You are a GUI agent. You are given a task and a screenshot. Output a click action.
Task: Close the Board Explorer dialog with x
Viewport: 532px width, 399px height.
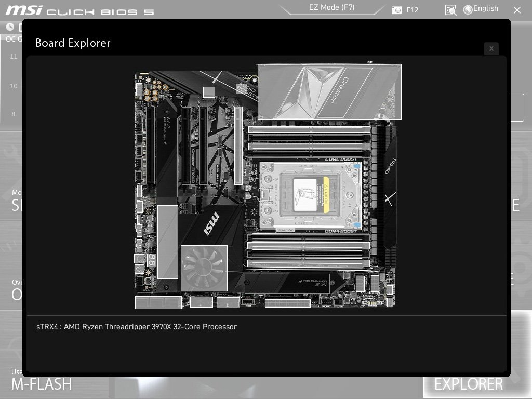coord(491,48)
